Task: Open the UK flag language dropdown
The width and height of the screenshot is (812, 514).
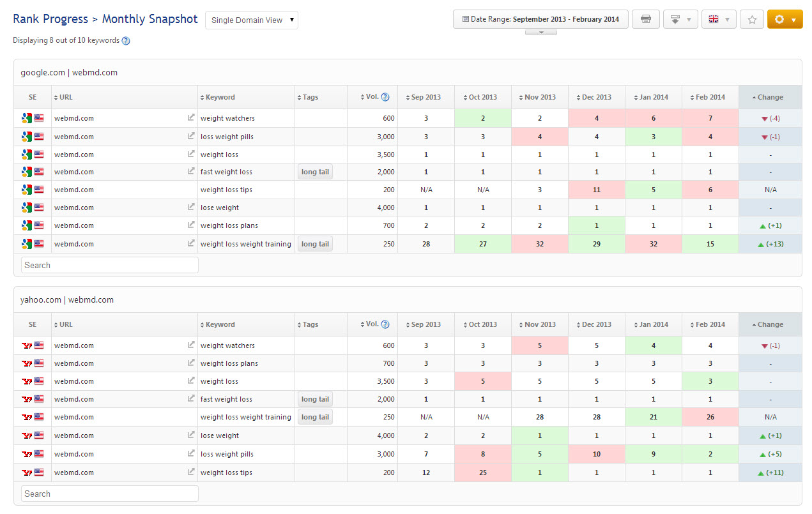Action: (718, 19)
